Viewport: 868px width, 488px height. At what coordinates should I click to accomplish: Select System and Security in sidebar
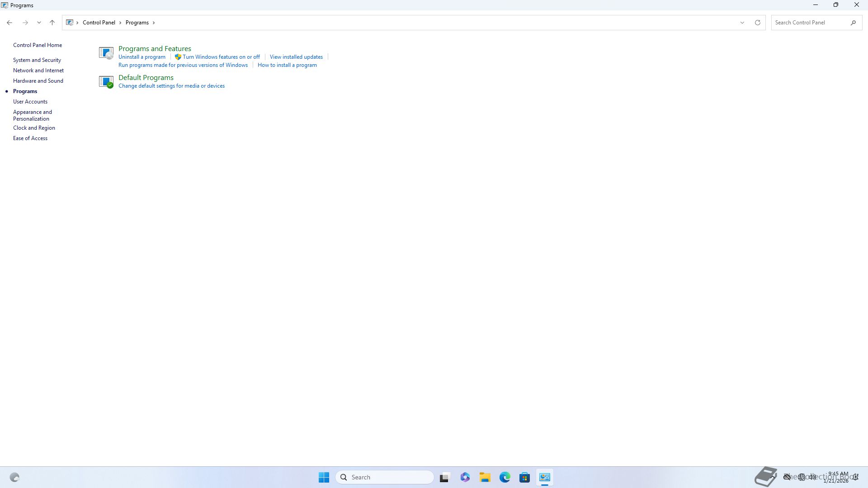click(x=37, y=60)
